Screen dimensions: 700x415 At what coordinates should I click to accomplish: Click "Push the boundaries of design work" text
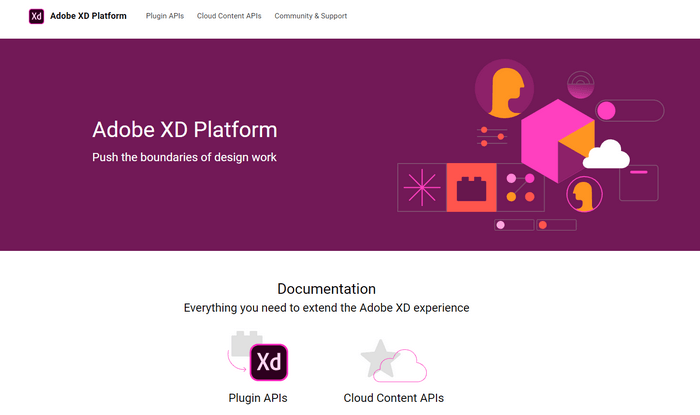pos(184,157)
